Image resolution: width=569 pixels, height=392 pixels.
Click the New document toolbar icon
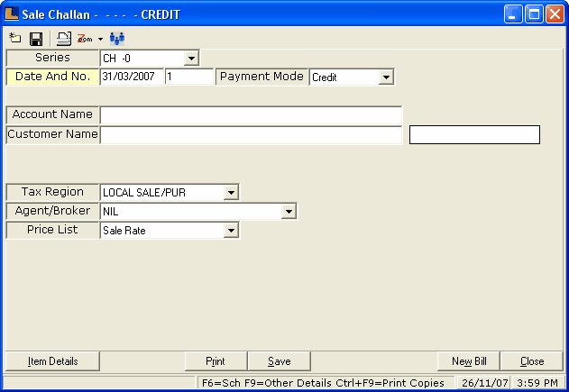pyautogui.click(x=14, y=38)
